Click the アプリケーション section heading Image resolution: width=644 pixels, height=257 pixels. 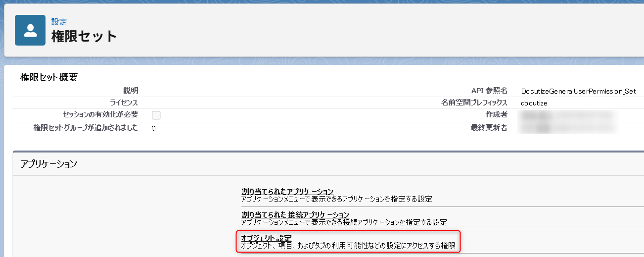[49, 164]
